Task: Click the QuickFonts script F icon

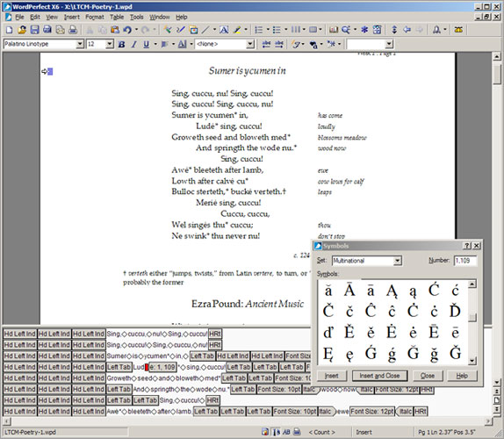Action: coord(296,44)
